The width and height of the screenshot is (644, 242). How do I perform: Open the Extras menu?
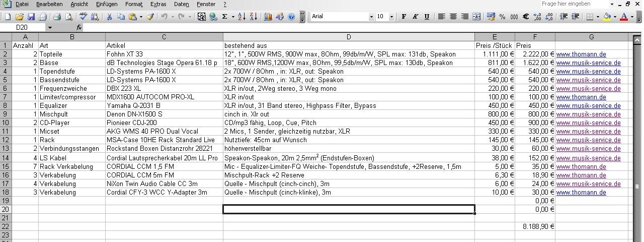point(158,4)
